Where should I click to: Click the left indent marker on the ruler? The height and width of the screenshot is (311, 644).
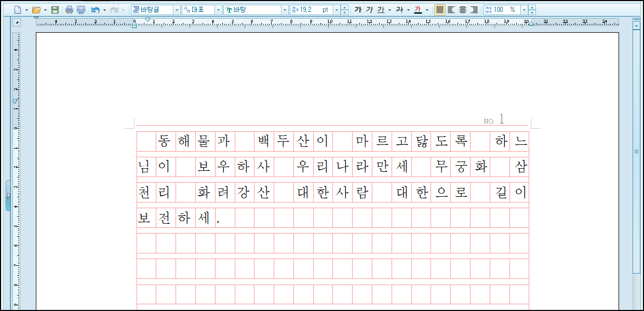tap(135, 25)
